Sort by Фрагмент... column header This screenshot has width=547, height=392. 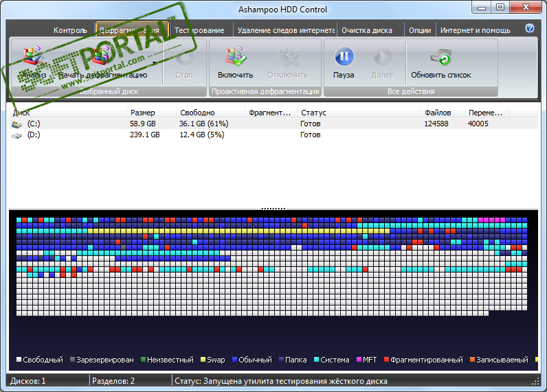tap(271, 113)
